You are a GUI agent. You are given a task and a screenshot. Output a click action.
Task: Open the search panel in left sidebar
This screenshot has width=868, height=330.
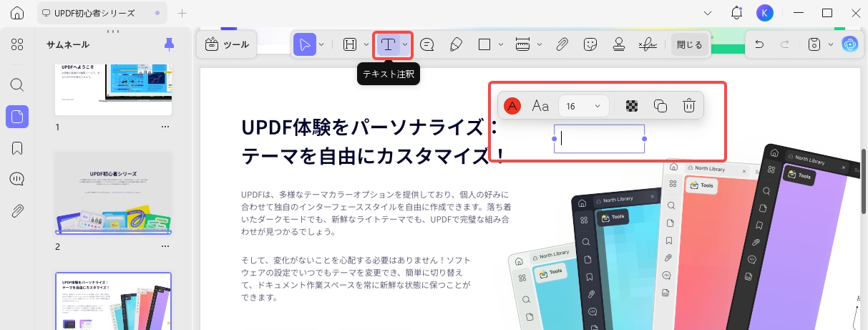(17, 84)
